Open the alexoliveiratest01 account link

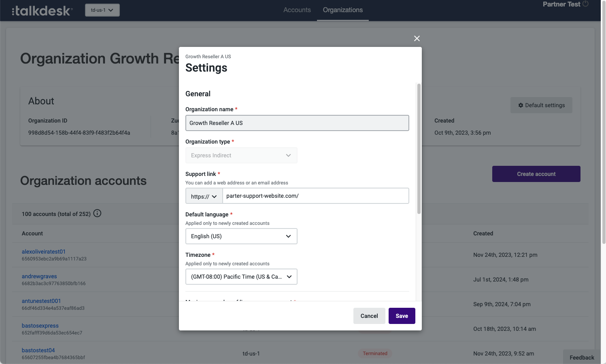coord(44,252)
